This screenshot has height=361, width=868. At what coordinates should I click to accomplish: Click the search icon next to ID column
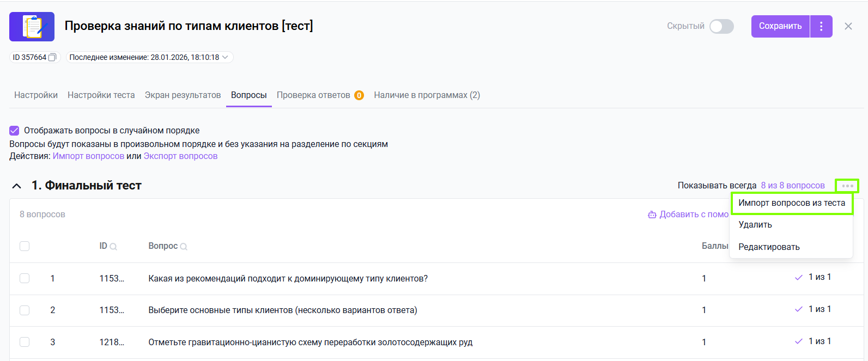(113, 247)
